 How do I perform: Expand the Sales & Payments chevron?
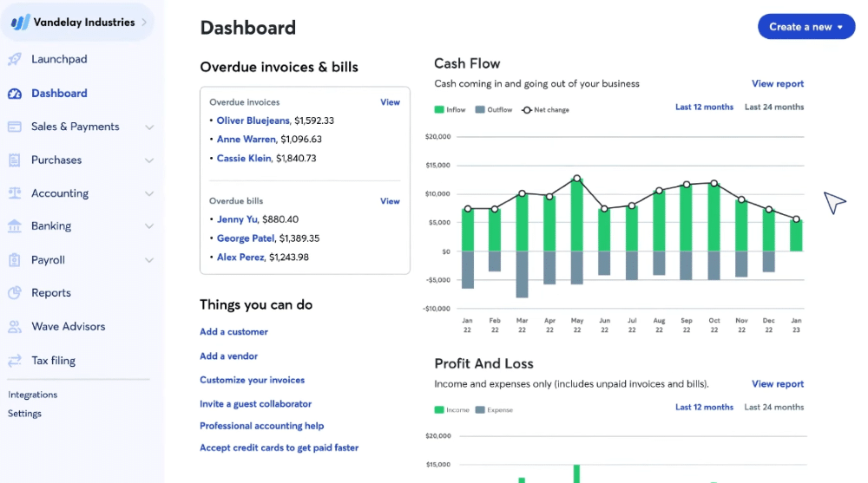click(x=149, y=127)
